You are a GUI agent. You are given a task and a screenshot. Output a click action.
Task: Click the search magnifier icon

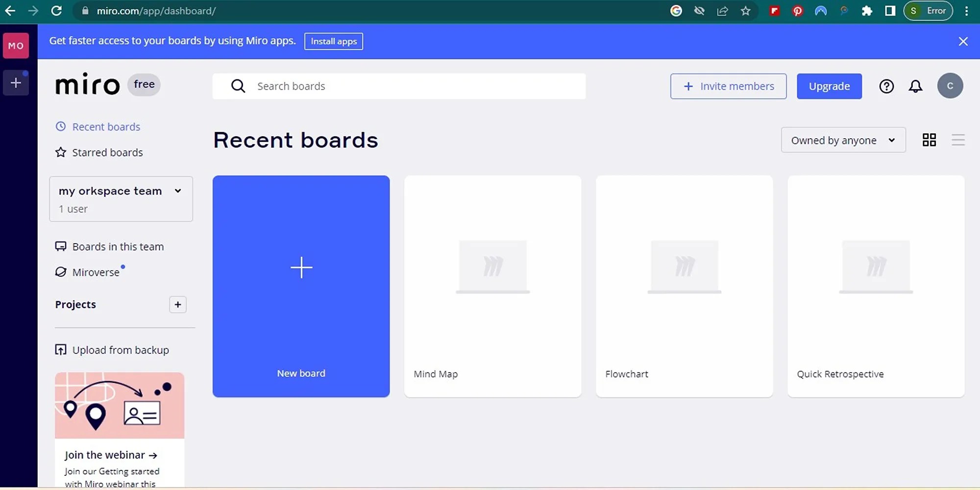click(x=238, y=86)
